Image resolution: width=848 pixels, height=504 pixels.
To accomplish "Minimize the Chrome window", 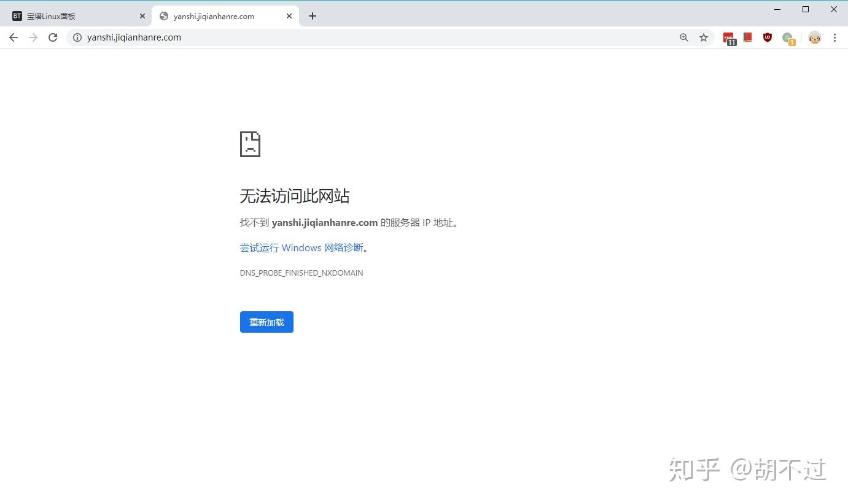I will tap(777, 9).
